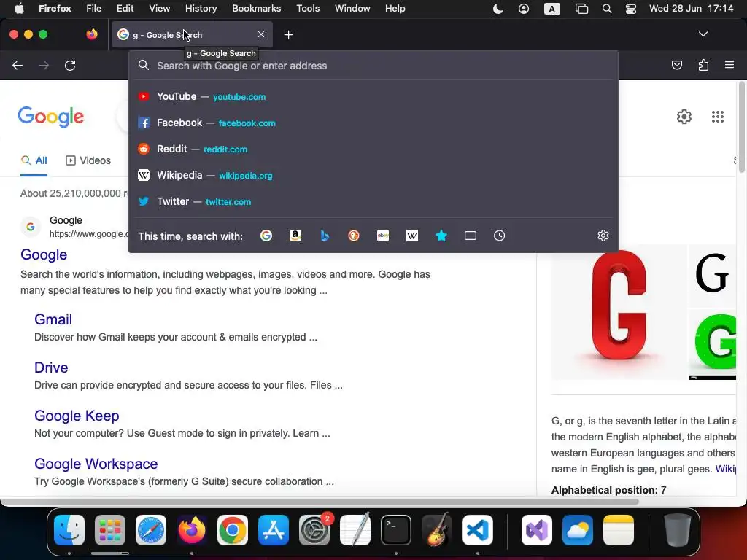The image size is (747, 560).
Task: Open the Google Workspace sitelink
Action: click(96, 464)
